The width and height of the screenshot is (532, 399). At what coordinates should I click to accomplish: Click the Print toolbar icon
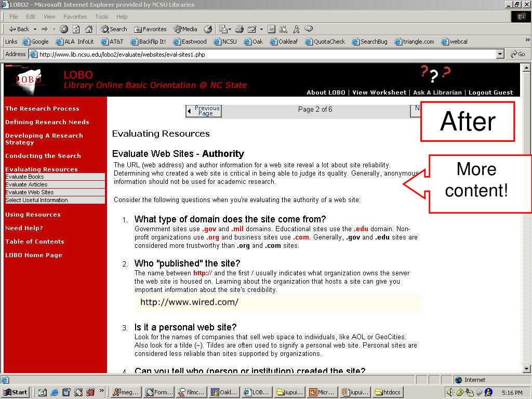[x=240, y=29]
